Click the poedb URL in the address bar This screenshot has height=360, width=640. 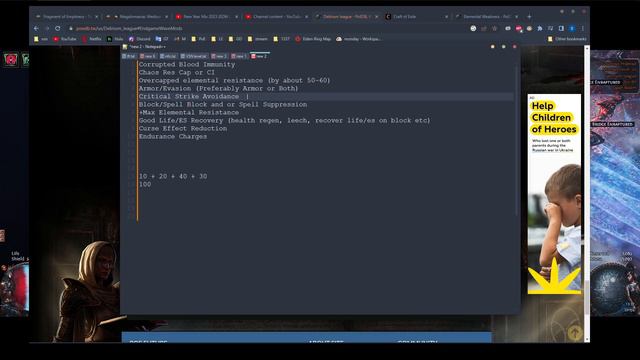coord(129,29)
